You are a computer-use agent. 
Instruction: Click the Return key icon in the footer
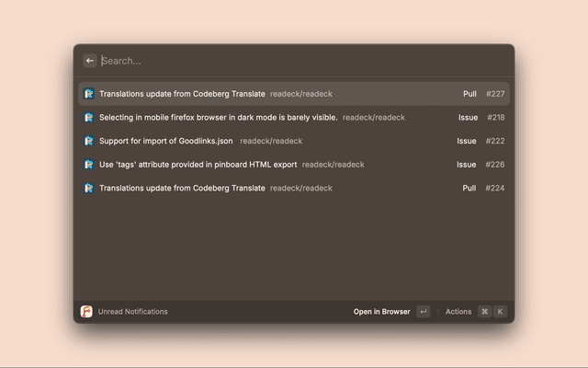423,312
